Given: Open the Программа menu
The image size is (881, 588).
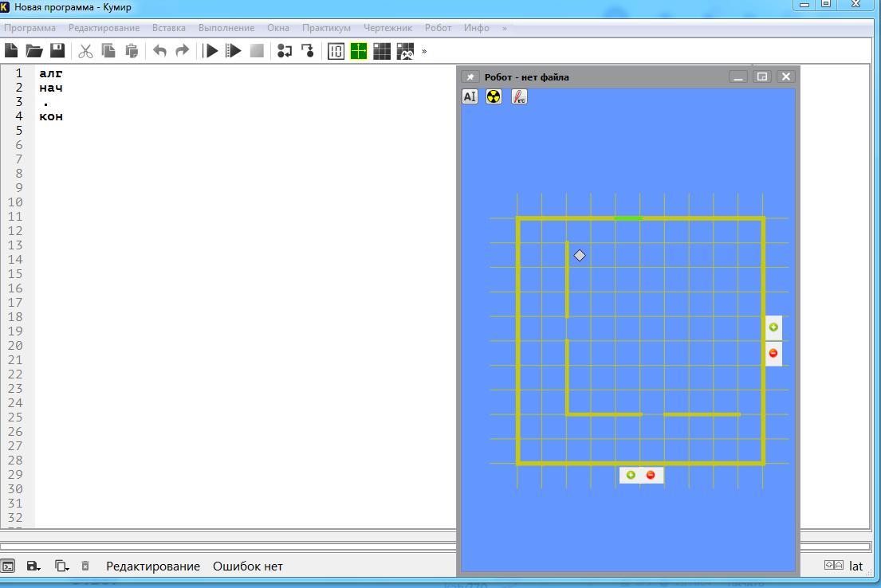Looking at the screenshot, I should 29,28.
